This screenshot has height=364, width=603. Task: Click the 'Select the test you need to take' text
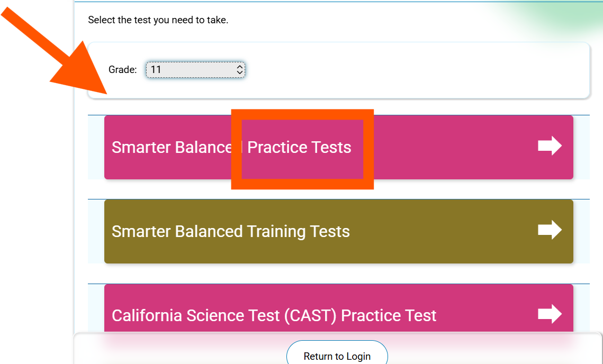[x=158, y=21]
